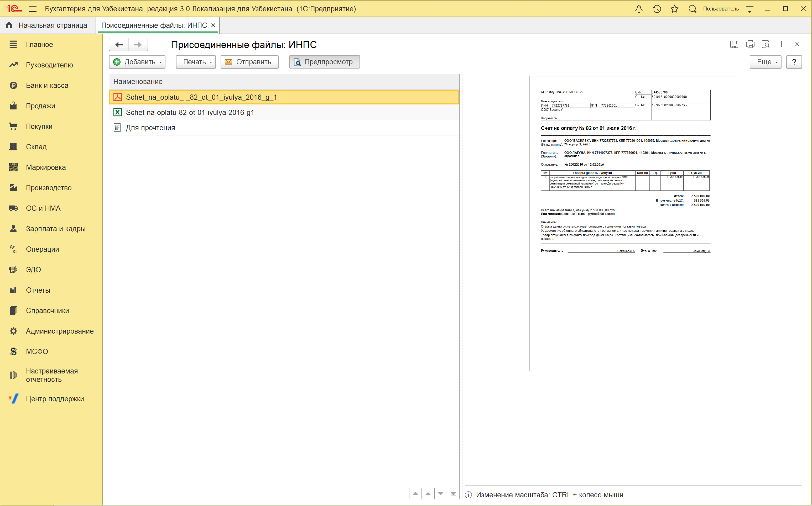812x506 pixels.
Task: Jump to last row with the list arrow
Action: (x=453, y=494)
